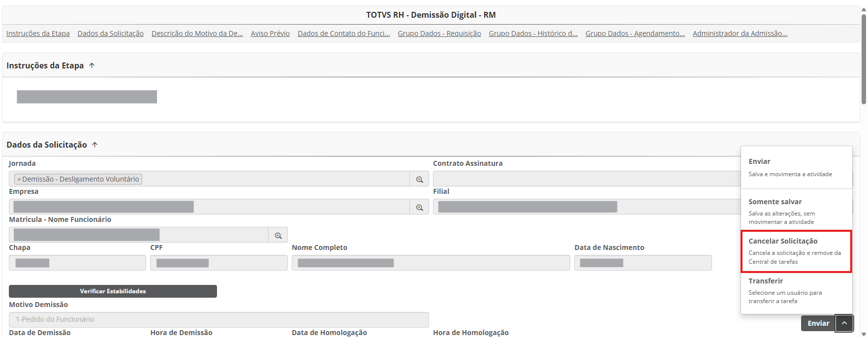Image resolution: width=868 pixels, height=341 pixels.
Task: Toggle the chevron next to the Enviar button
Action: click(844, 323)
